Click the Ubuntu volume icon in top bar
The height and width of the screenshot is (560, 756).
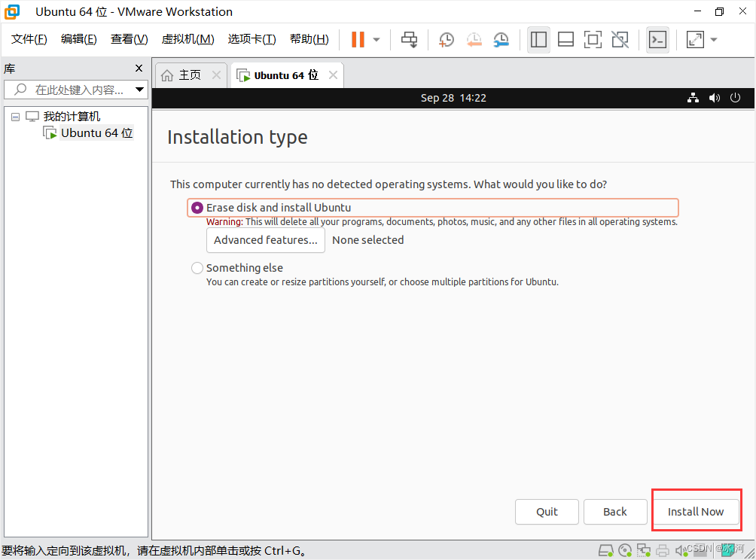click(715, 98)
